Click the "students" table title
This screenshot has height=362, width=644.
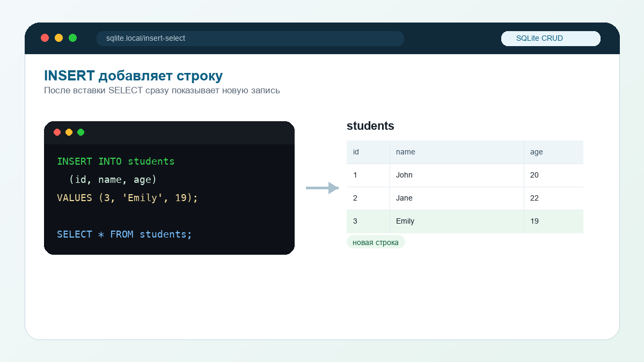click(370, 126)
